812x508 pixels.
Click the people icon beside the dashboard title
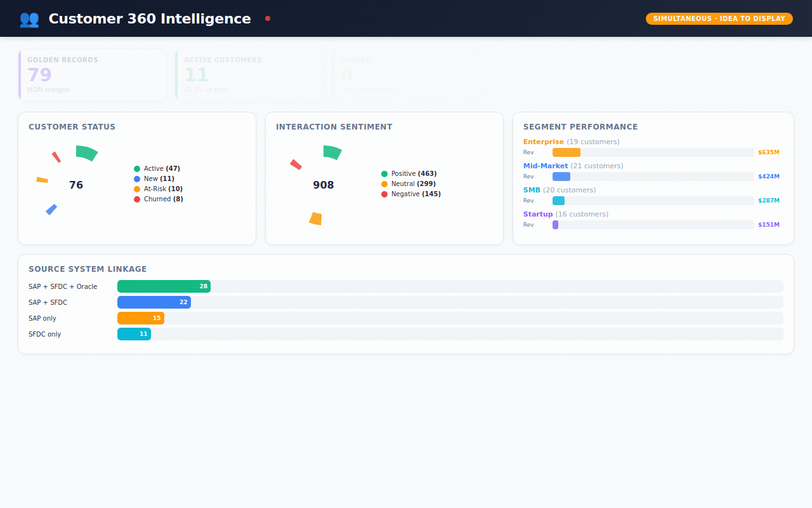pos(29,19)
